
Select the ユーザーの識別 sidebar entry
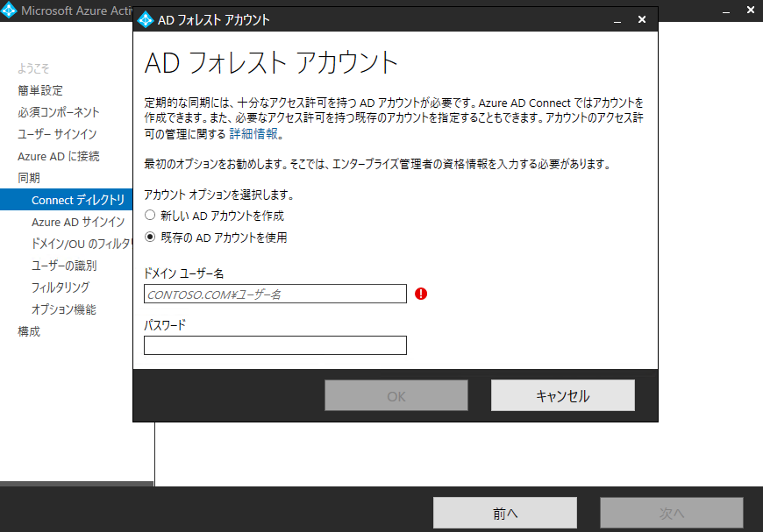pyautogui.click(x=77, y=266)
